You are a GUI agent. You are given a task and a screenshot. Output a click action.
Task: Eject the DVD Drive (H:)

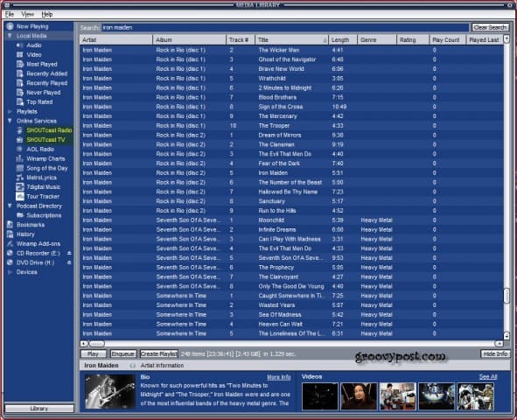pos(69,262)
